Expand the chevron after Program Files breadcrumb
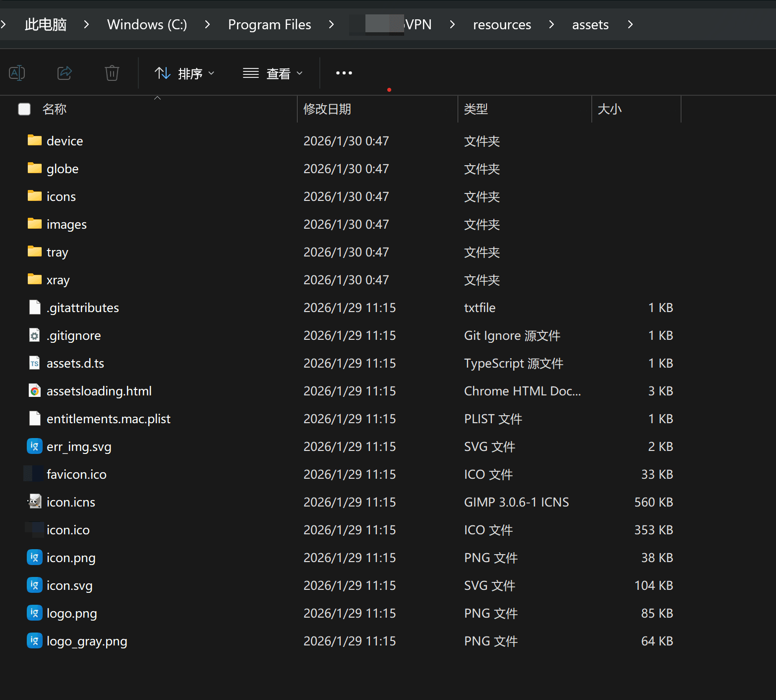The image size is (776, 700). [x=331, y=24]
